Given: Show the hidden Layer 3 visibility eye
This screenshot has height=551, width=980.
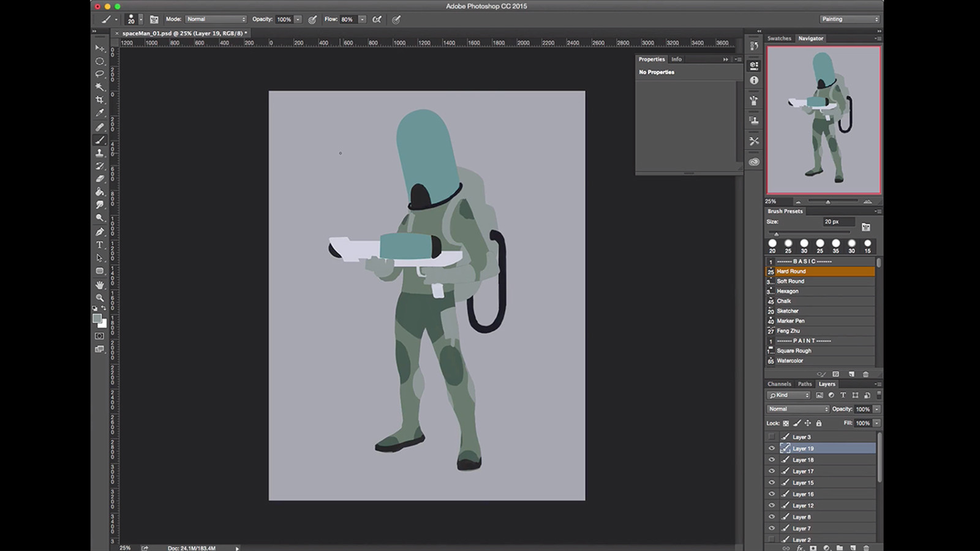Looking at the screenshot, I should pyautogui.click(x=772, y=437).
